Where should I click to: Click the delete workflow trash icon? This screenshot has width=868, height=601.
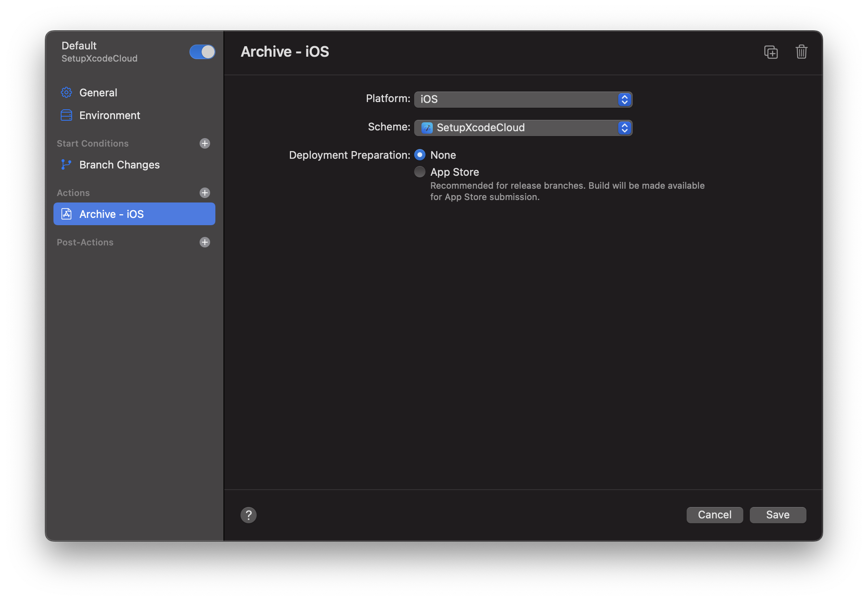pos(802,51)
